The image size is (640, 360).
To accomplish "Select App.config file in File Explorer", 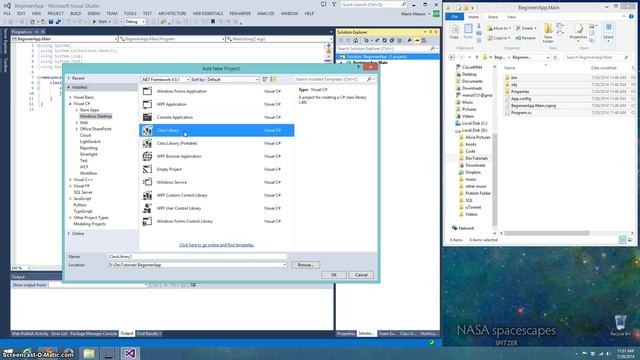I will coord(521,98).
